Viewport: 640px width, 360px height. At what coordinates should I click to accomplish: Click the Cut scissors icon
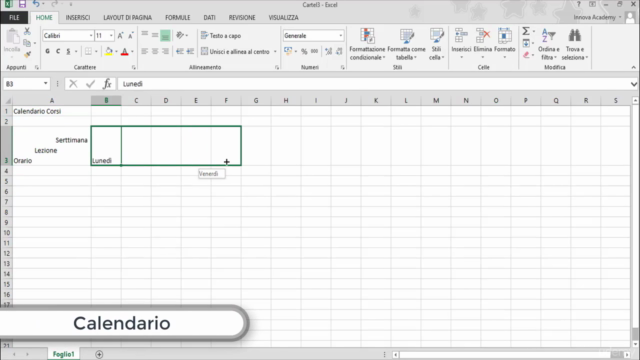click(27, 31)
